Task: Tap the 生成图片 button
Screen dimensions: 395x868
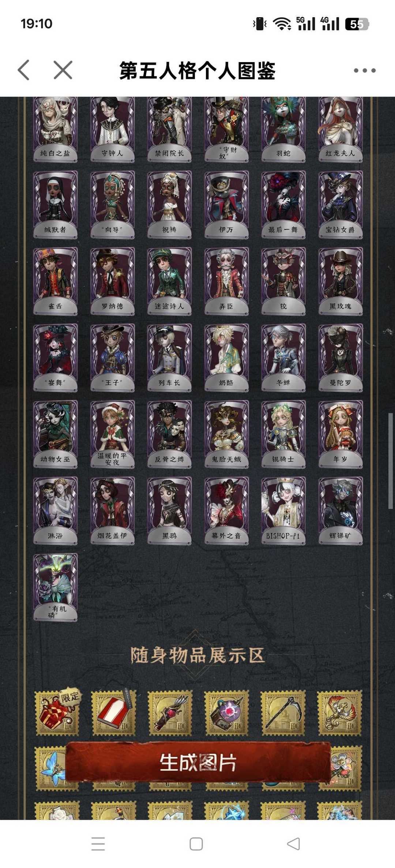Action: (198, 763)
